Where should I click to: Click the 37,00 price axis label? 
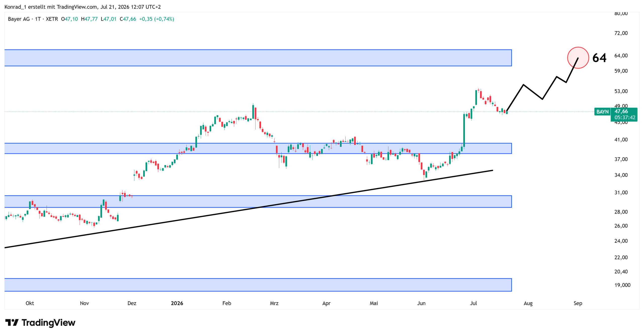pos(621,159)
